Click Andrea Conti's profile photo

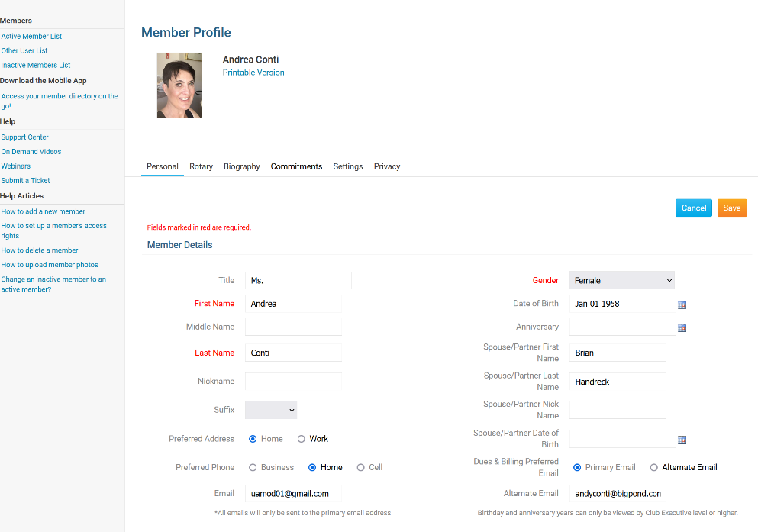tap(179, 85)
